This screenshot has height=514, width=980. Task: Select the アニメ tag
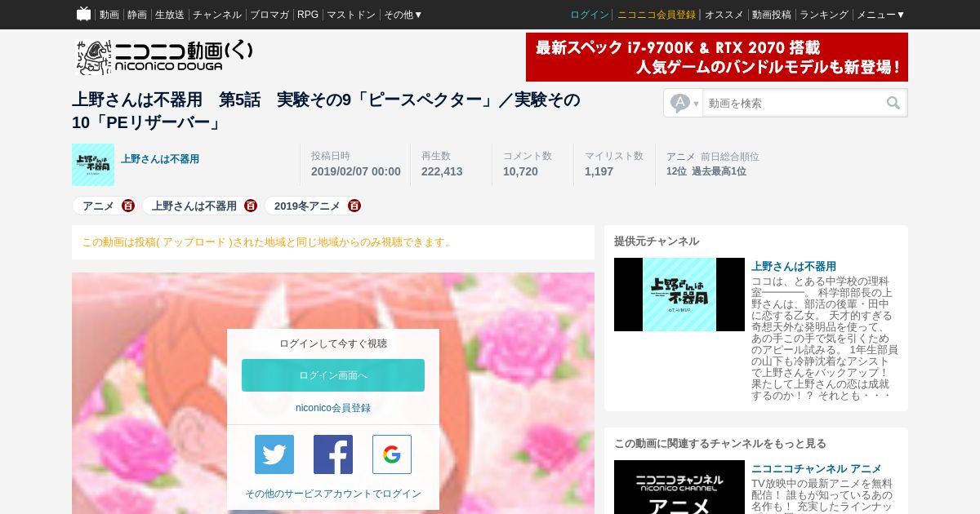(98, 206)
